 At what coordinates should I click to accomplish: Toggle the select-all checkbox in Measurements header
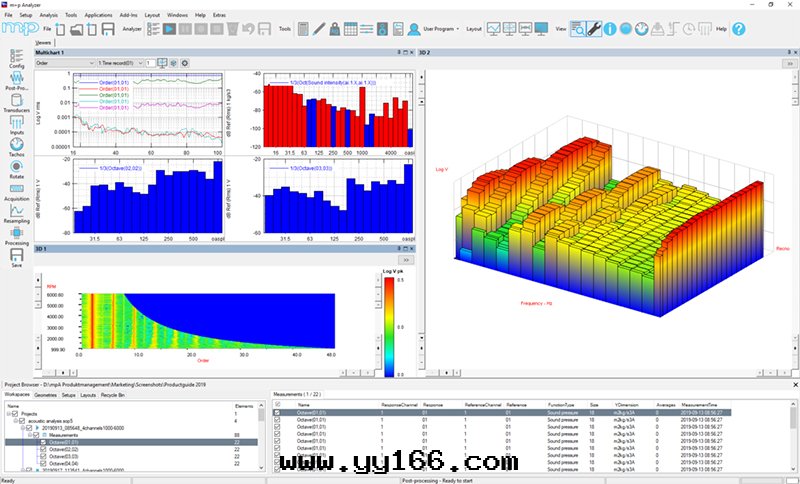[x=277, y=404]
